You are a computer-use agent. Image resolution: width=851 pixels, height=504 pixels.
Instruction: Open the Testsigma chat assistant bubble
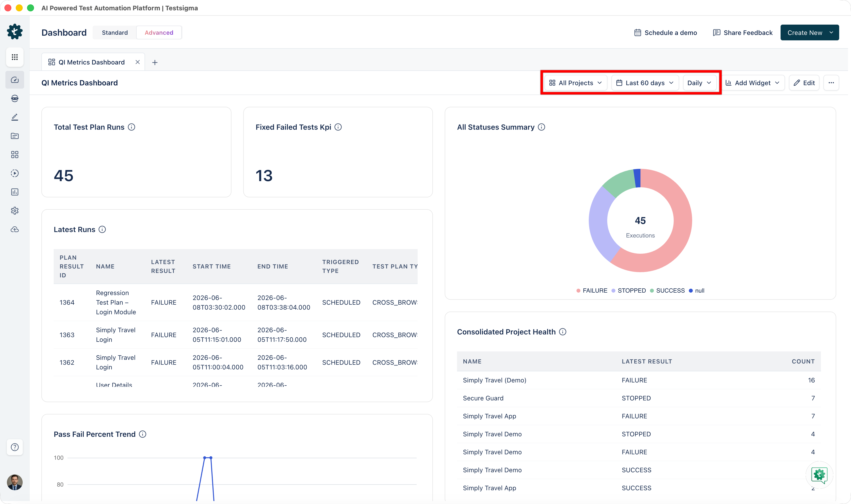(819, 474)
